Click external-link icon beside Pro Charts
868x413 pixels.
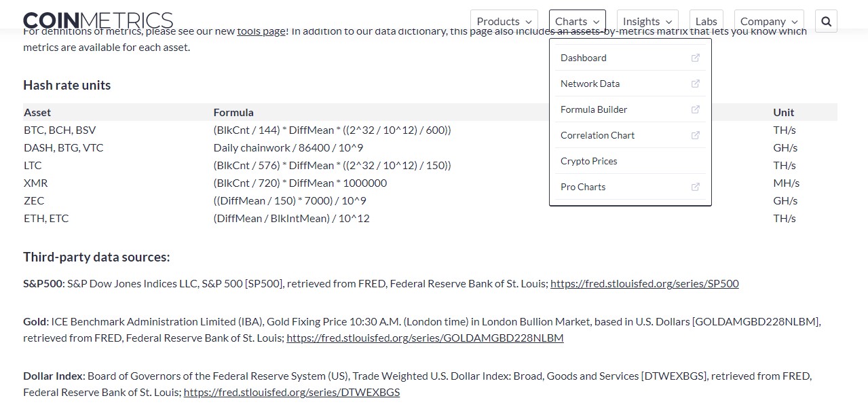click(x=695, y=187)
